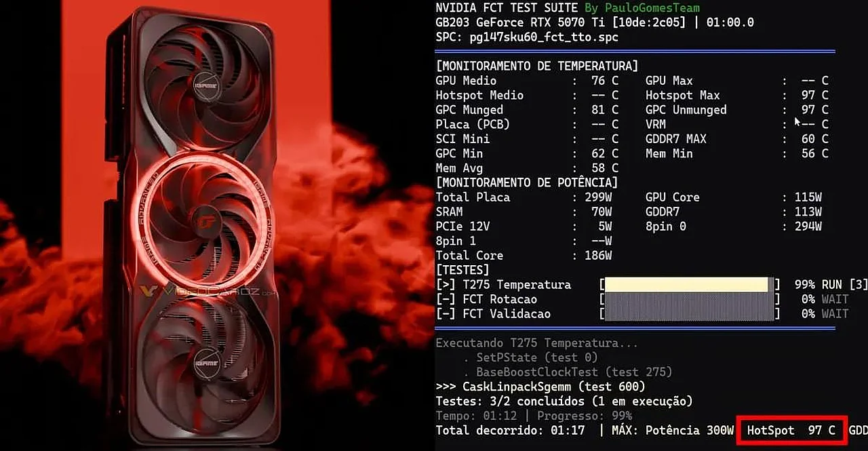This screenshot has height=451, width=868.
Task: Click the 'SPC: pg147sku60_fct_tto.spc' line
Action: (x=527, y=37)
